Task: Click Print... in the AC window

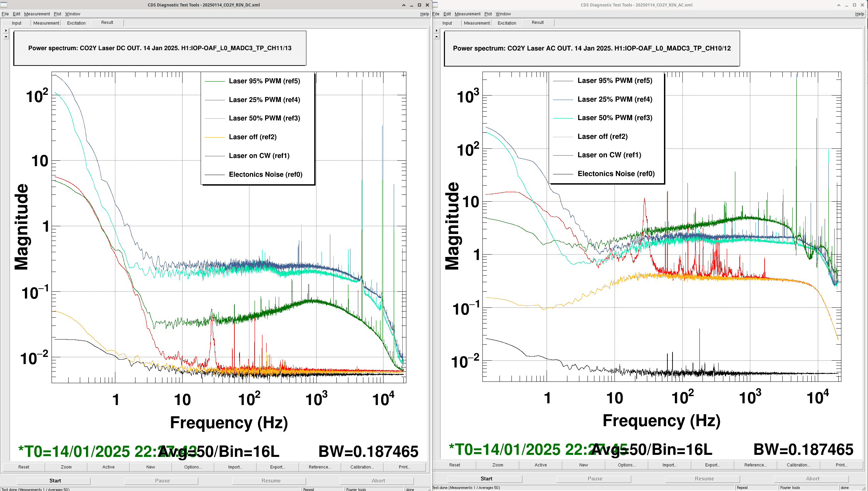Action: (842, 465)
